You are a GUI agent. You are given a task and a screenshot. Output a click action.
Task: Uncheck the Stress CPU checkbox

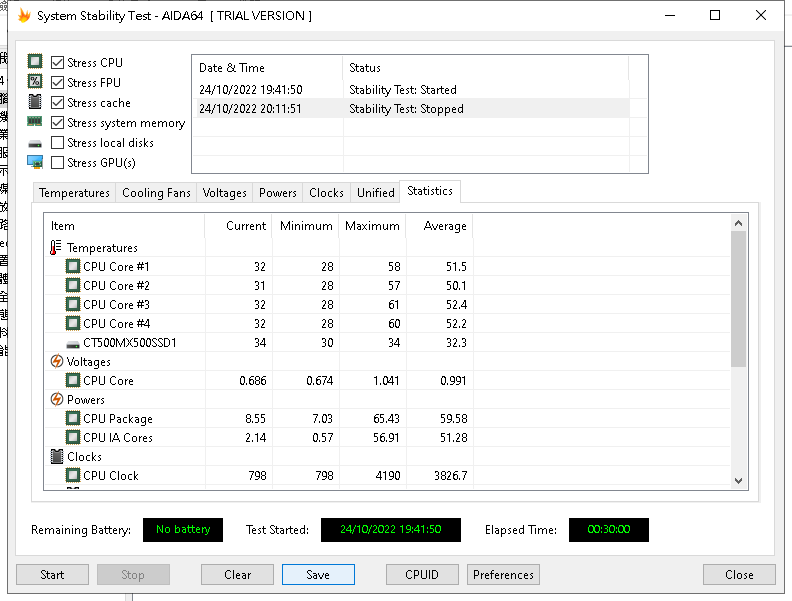click(58, 63)
